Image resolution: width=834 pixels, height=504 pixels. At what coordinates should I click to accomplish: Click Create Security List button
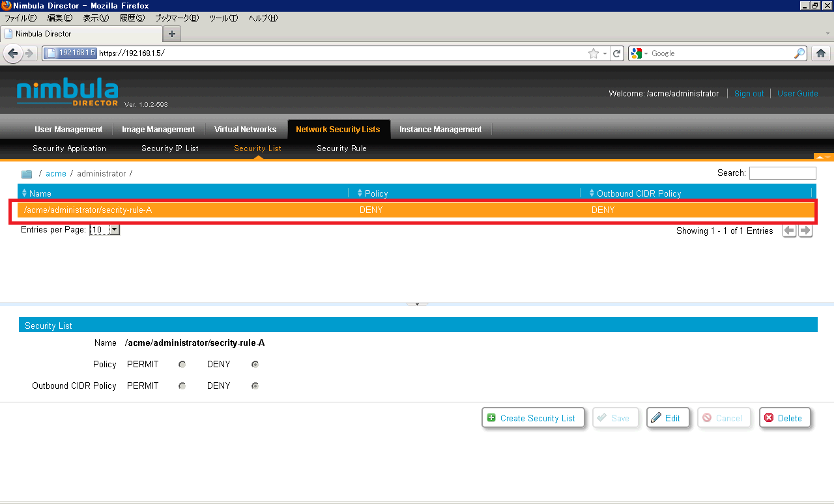click(x=533, y=418)
